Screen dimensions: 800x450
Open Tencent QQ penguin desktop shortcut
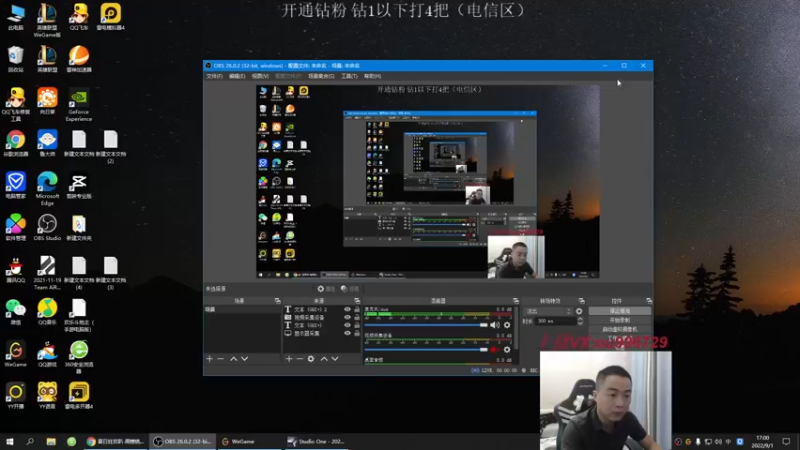click(15, 270)
